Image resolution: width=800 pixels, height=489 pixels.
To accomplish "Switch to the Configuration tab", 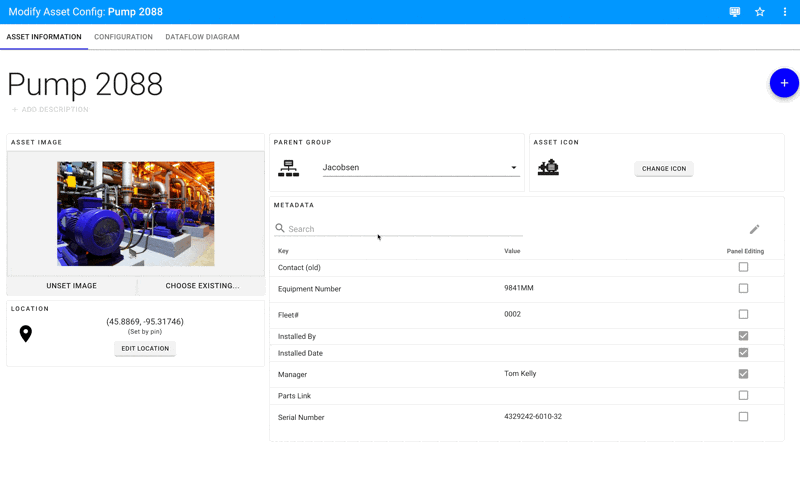I will [x=123, y=37].
